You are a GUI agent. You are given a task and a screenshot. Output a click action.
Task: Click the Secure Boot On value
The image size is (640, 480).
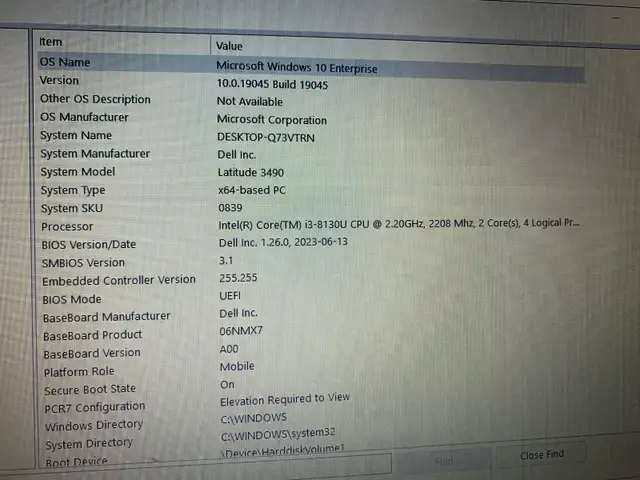tap(227, 384)
